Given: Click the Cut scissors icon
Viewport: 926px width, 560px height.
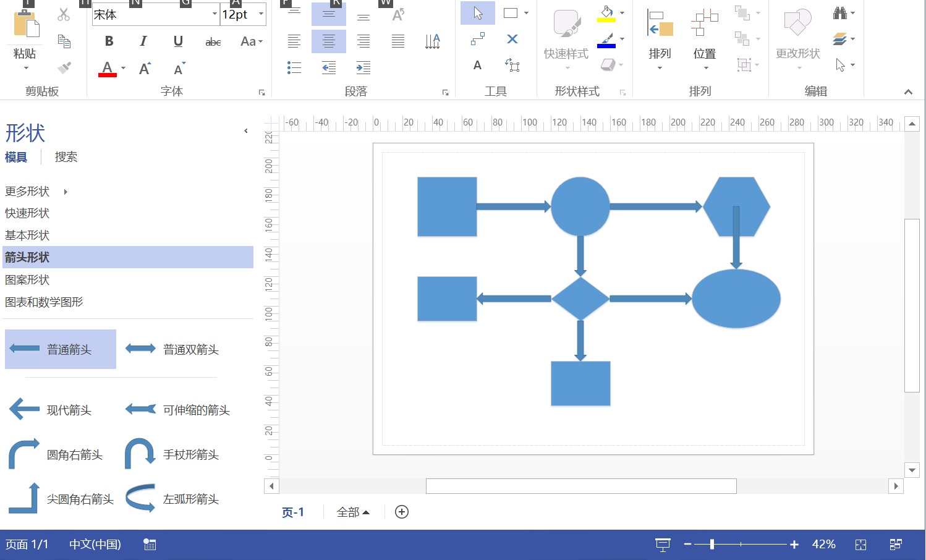Looking at the screenshot, I should click(64, 15).
